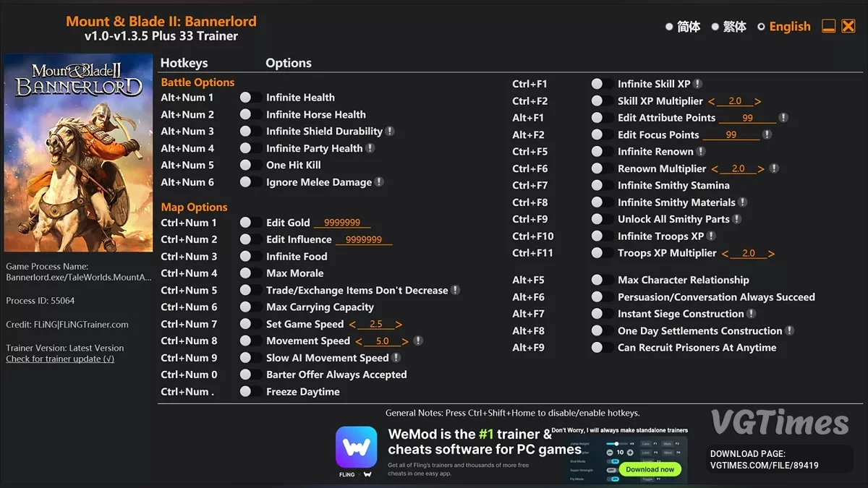This screenshot has height=488, width=868.
Task: Click info icon beside Infinite Troops XP
Action: (712, 236)
